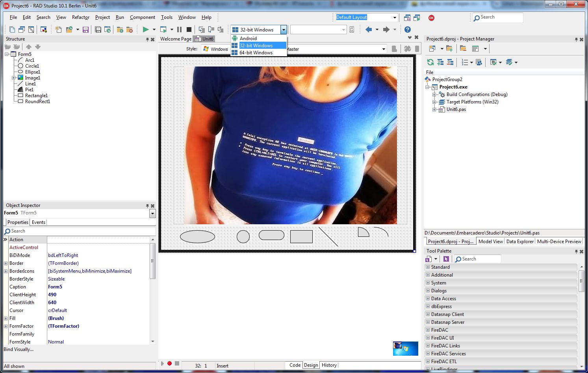
Task: Click the blue Back navigation arrow
Action: tap(369, 30)
